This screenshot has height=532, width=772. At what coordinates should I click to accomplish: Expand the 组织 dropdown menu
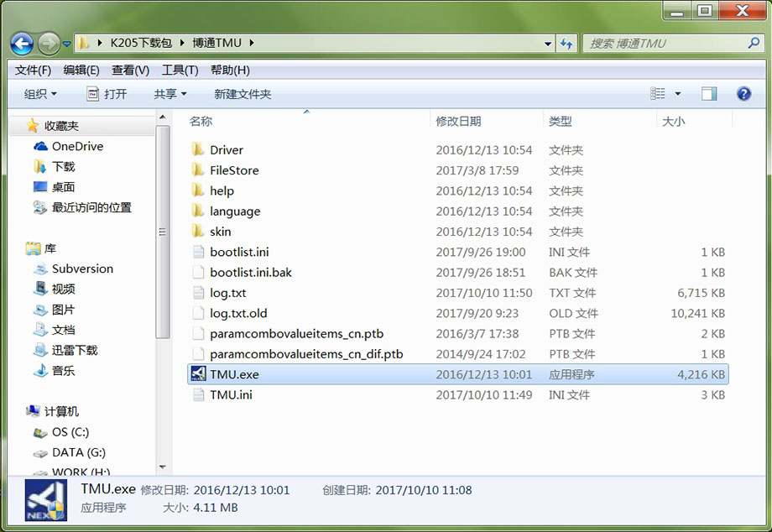click(x=40, y=94)
